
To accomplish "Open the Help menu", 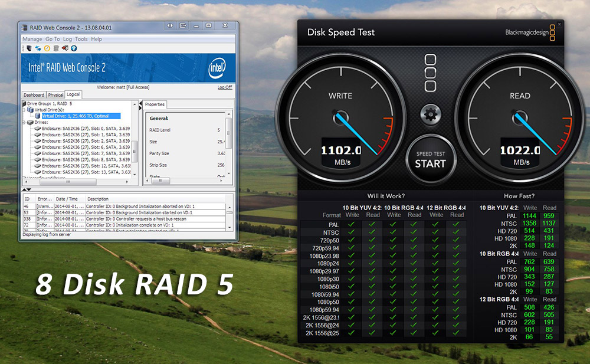I will [x=96, y=39].
